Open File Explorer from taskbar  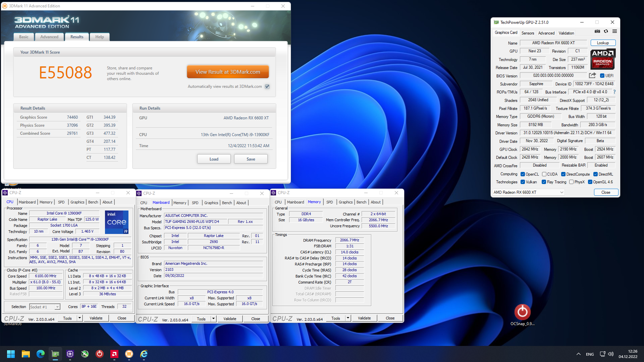pos(26,354)
